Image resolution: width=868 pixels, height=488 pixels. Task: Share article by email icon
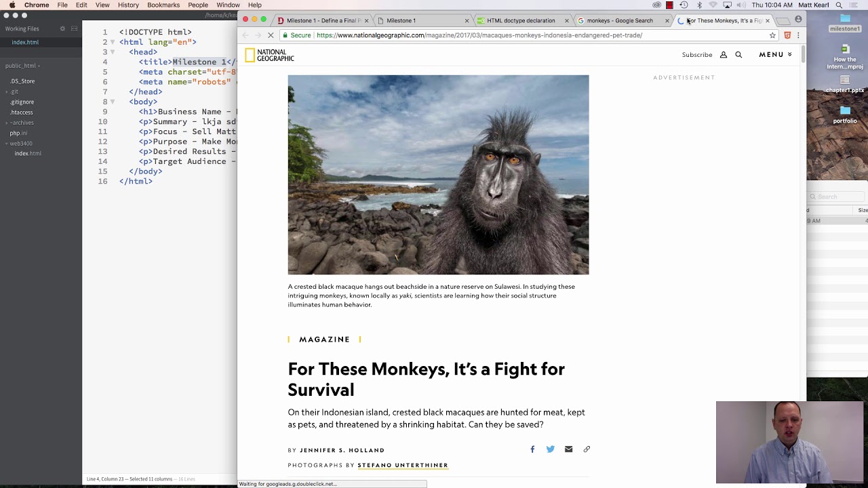point(568,449)
